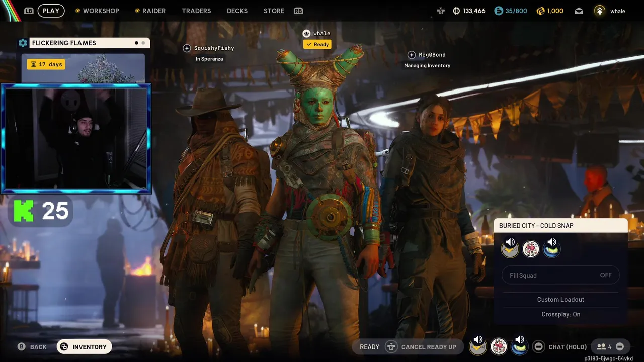
Task: Click the crown icon above whale
Action: (306, 33)
